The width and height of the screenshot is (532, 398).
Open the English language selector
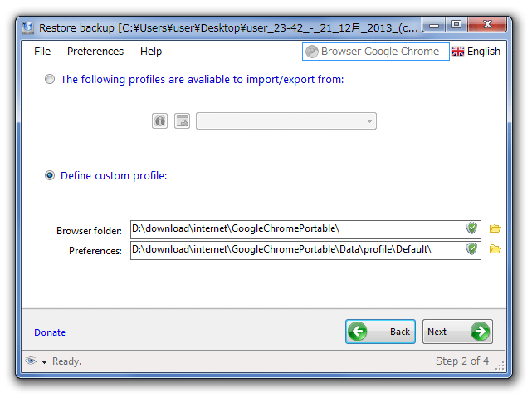(x=476, y=52)
